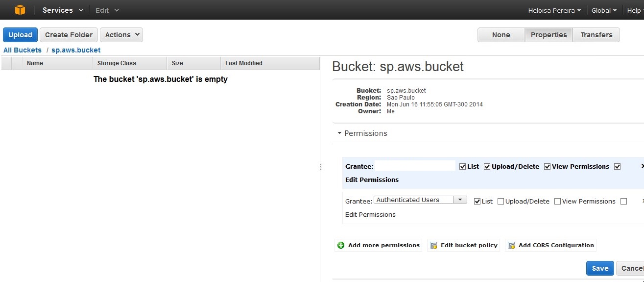Remove the Authenticated Users grantee row
The width and height of the screenshot is (644, 282).
(642, 201)
